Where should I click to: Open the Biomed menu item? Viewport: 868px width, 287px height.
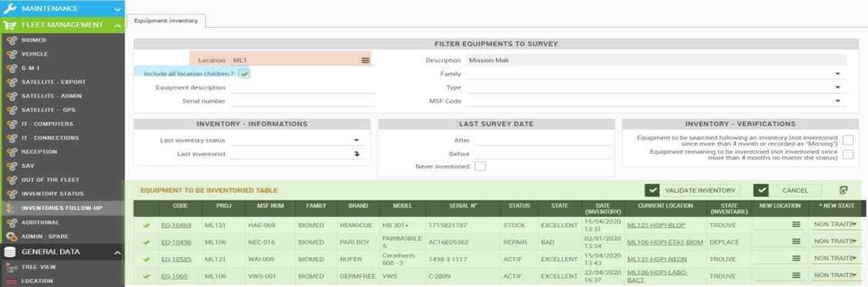(x=34, y=40)
